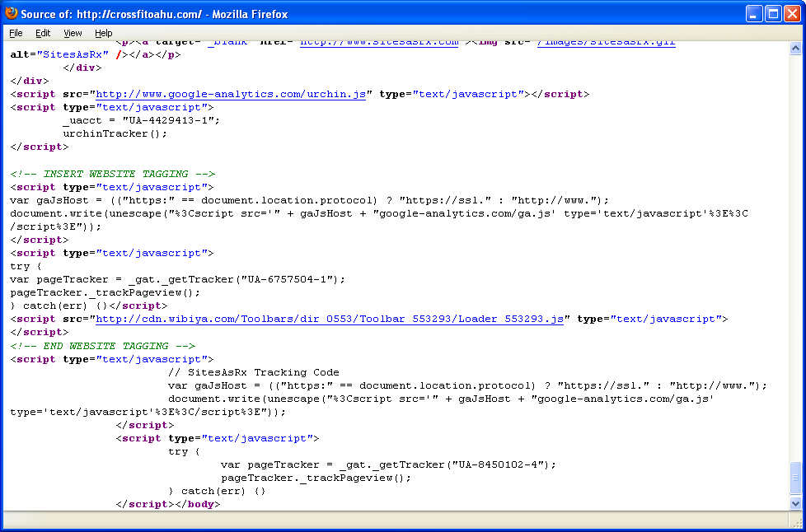Click empty scrollbar track above the thumb

[x=795, y=247]
